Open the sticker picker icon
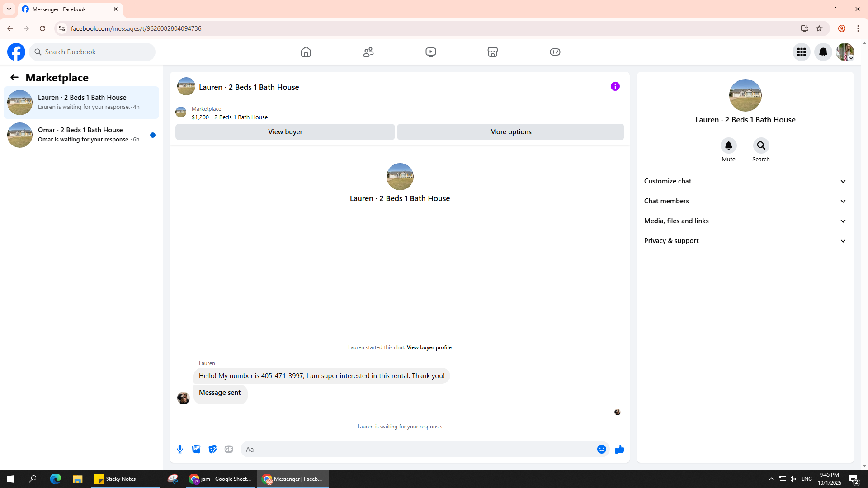868x488 pixels. pyautogui.click(x=212, y=449)
